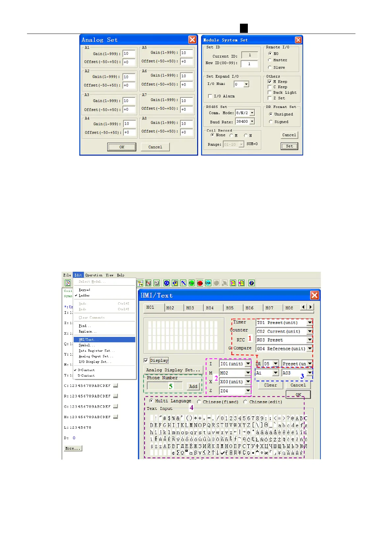392x554 pixels.
Task: Open the T01 Preset(unit) timer dropdown
Action: (x=310, y=323)
